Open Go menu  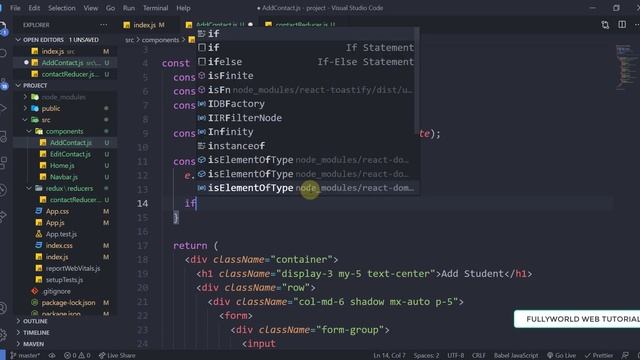point(110,8)
